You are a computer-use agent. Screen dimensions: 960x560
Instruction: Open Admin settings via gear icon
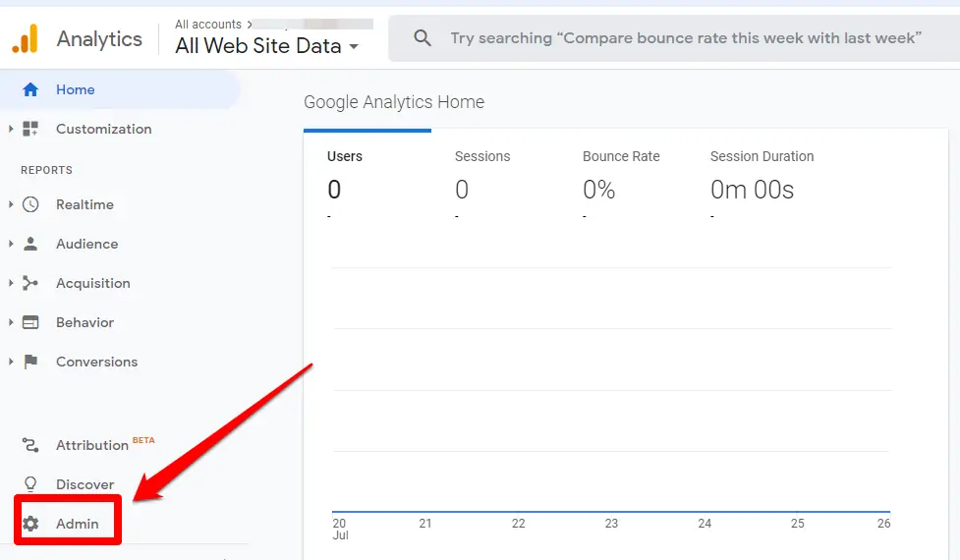tap(30, 524)
